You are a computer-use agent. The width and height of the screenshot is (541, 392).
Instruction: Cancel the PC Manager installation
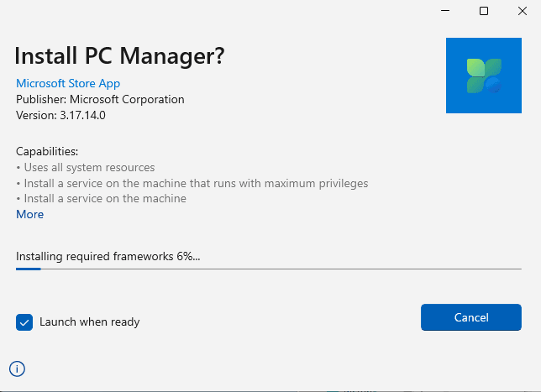coord(470,317)
